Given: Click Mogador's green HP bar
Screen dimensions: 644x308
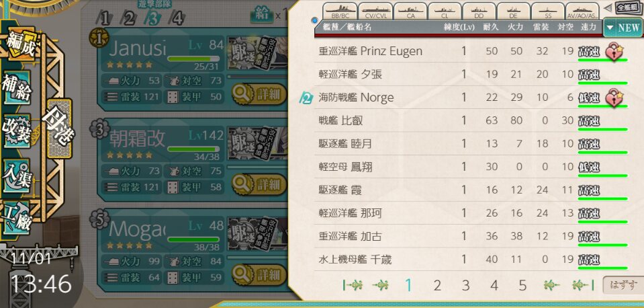Looking at the screenshot, I should pyautogui.click(x=193, y=239).
